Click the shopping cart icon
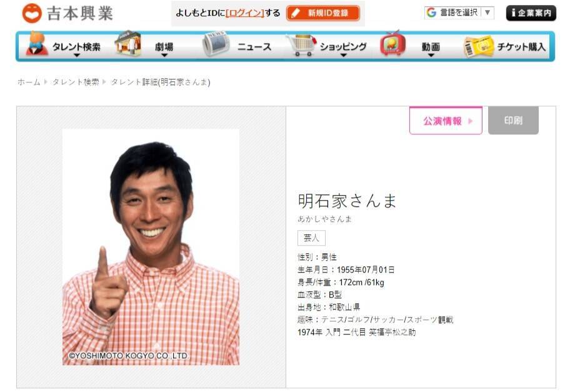 (x=301, y=44)
